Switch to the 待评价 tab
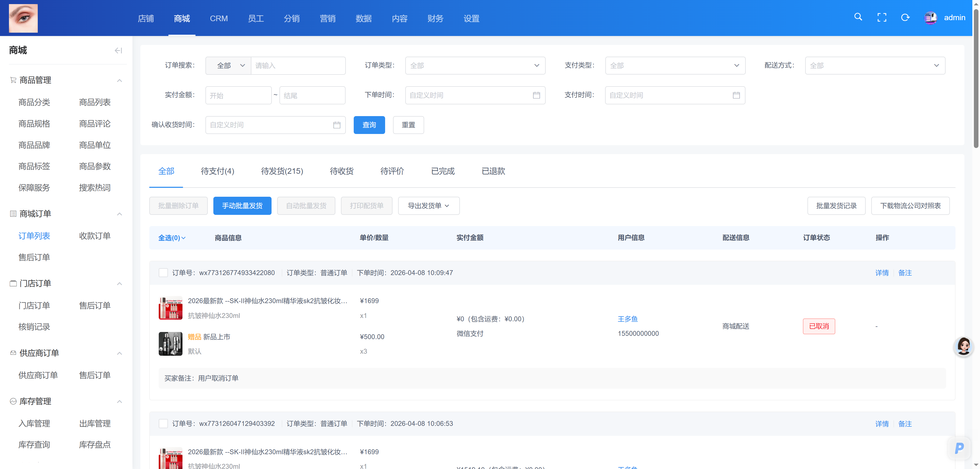980x469 pixels. point(392,171)
